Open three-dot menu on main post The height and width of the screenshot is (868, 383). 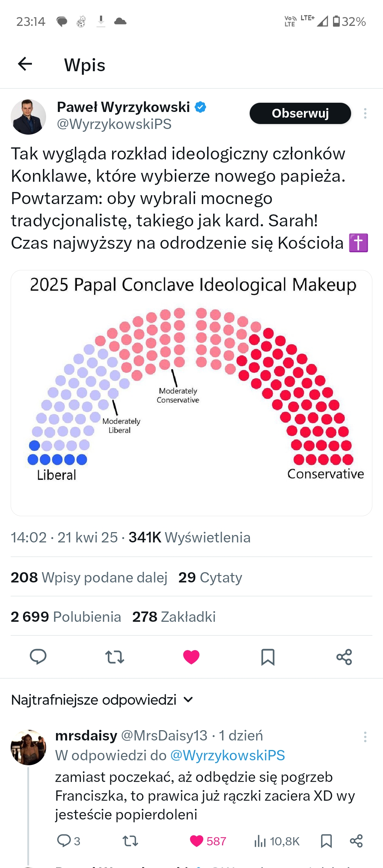tap(365, 113)
